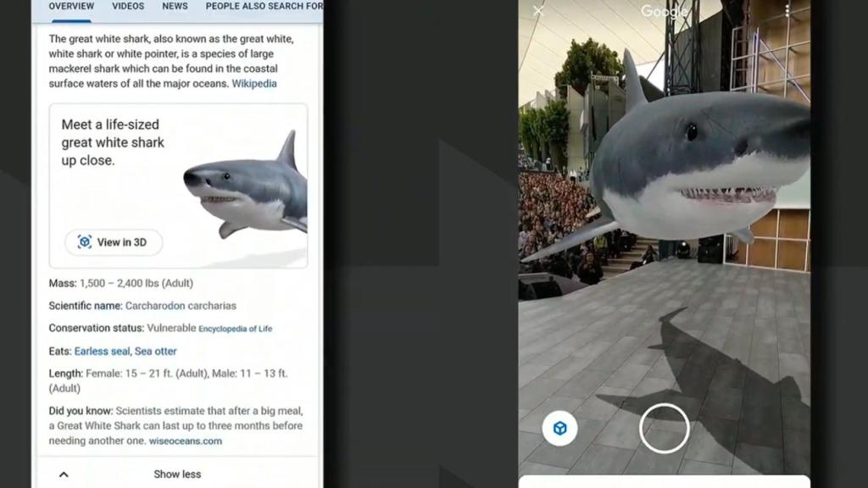Open the Videos tab
This screenshot has height=488, width=868.
click(x=128, y=6)
